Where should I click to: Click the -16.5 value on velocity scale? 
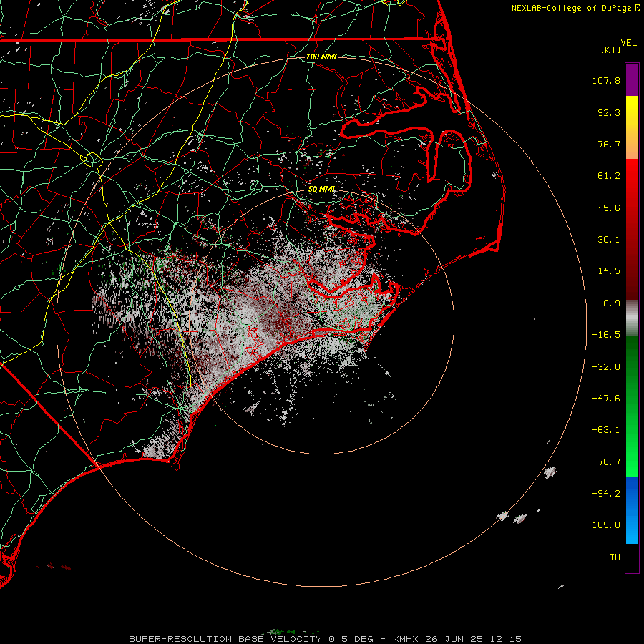click(606, 335)
